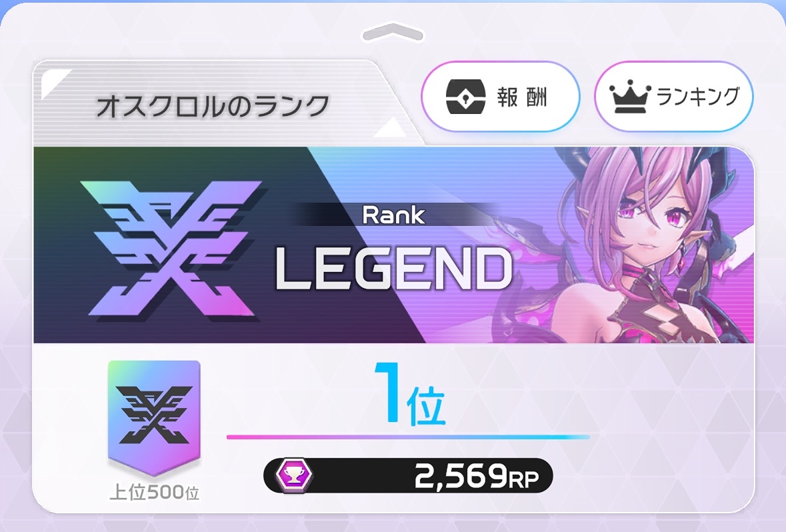
Task: Open the 報酬 rewards button
Action: [500, 96]
